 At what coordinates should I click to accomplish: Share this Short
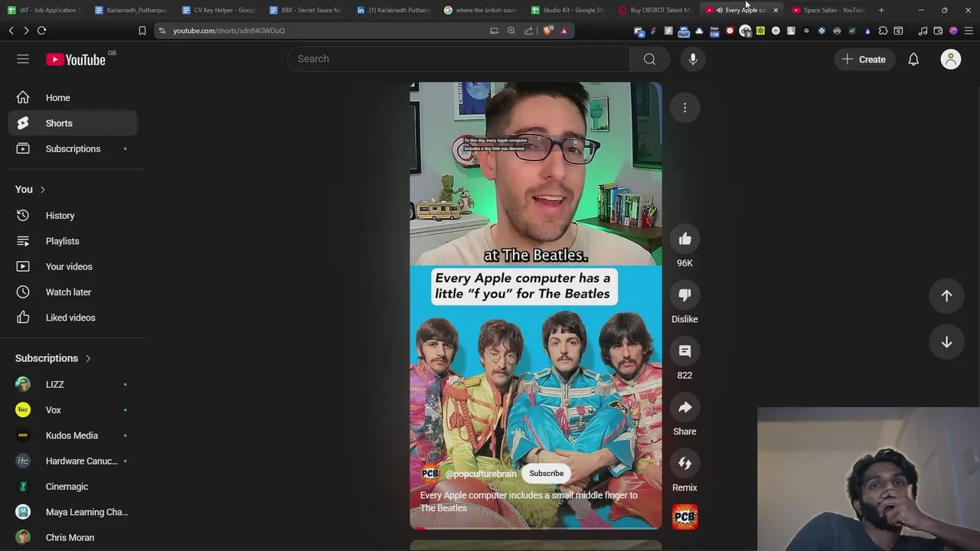684,408
